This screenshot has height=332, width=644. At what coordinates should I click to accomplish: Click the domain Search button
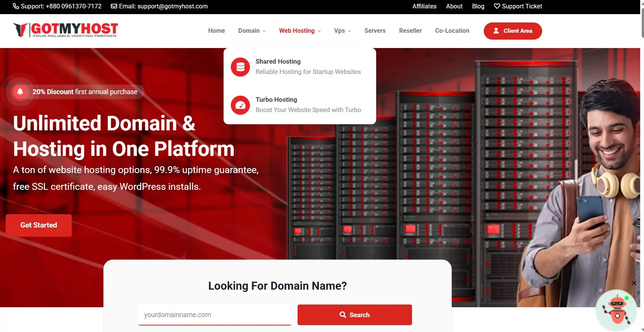coord(355,315)
